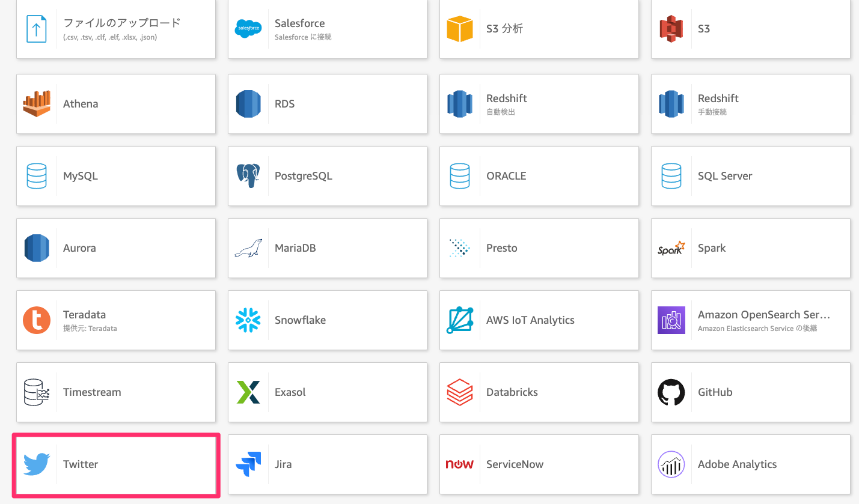Click the ORACLE database cylinder icon
Screen dimensions: 859x504
(x=460, y=176)
